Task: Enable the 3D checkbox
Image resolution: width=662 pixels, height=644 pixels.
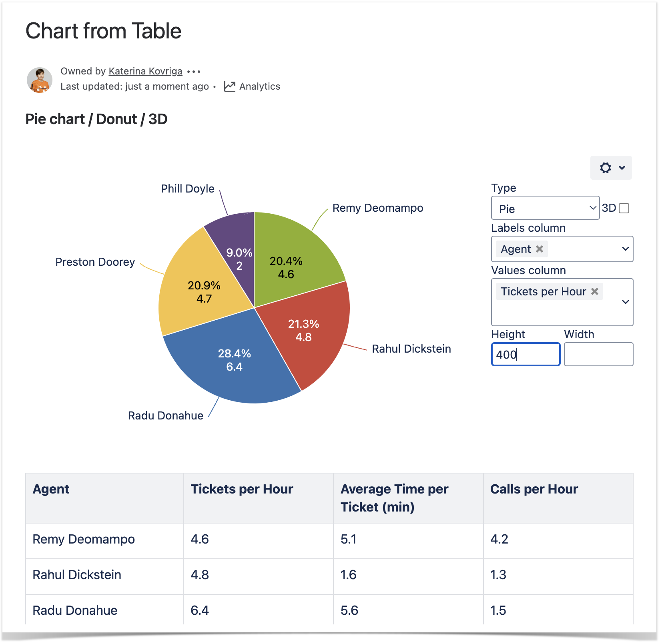Action: coord(624,208)
